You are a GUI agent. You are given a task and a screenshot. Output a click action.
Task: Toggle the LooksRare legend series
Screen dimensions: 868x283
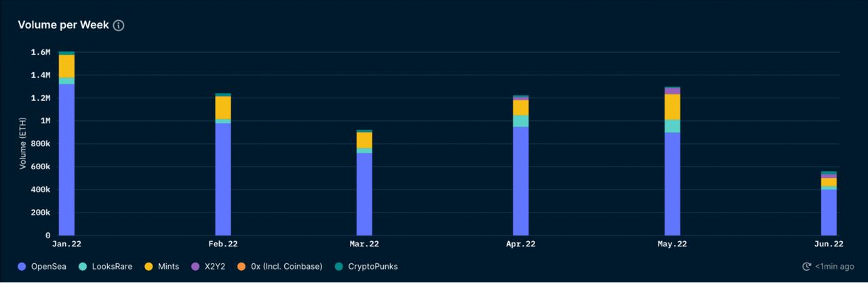112,267
